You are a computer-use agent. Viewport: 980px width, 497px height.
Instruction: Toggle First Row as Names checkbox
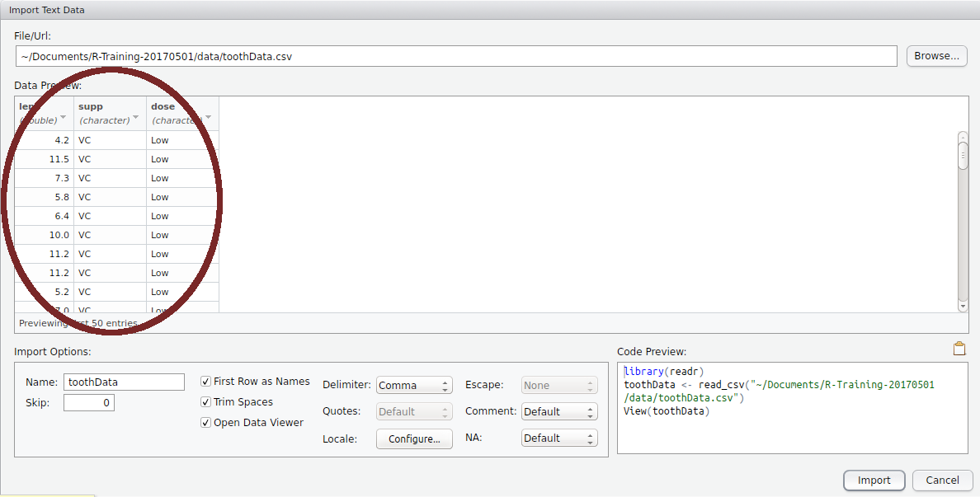pos(206,382)
